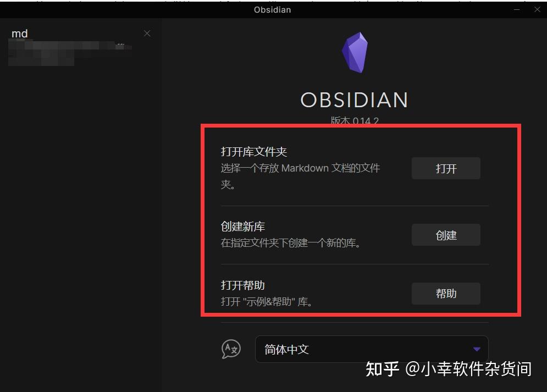Click the 打开库文件夹 heading text
This screenshot has height=392, width=547.
tap(253, 152)
